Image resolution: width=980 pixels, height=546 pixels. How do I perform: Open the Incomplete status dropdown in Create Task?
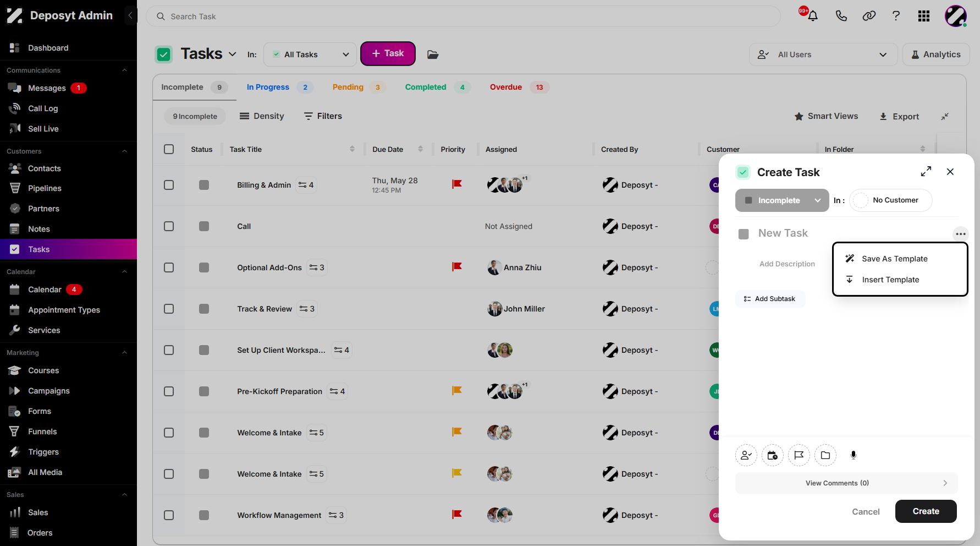(781, 200)
